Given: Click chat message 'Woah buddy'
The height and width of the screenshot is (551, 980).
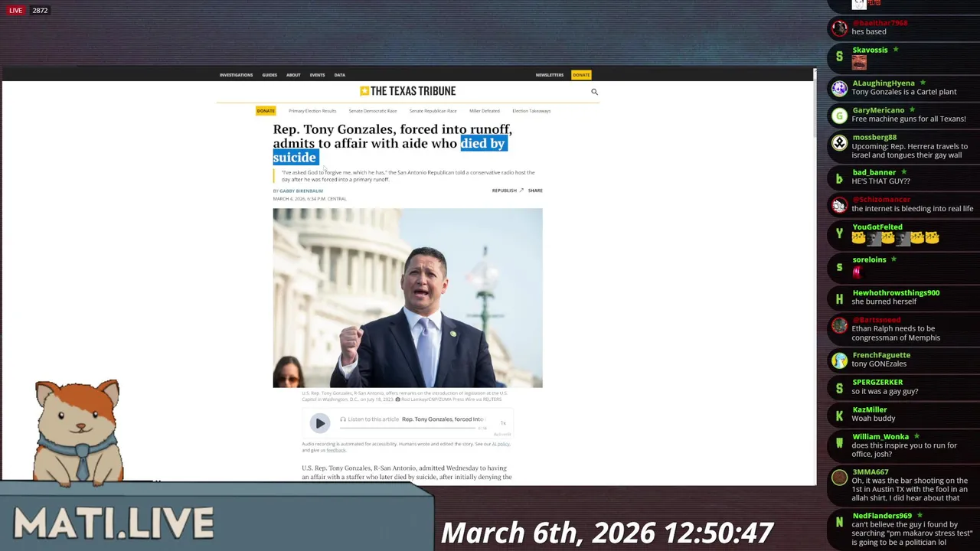Looking at the screenshot, I should pyautogui.click(x=873, y=419).
